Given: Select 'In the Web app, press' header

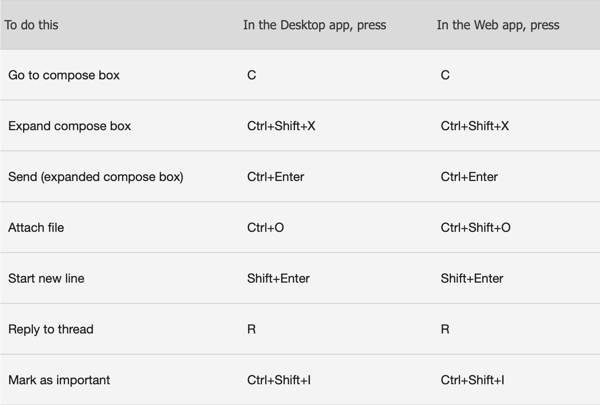Looking at the screenshot, I should 498,25.
